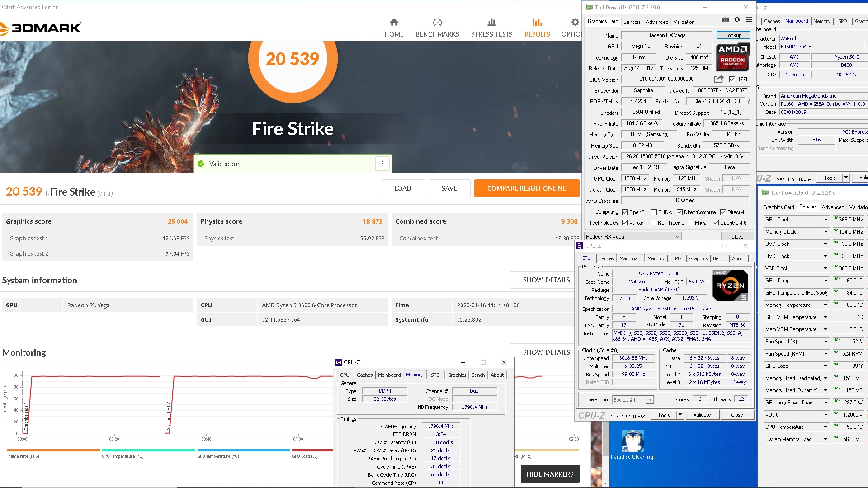
Task: Click GPU-Z Sensors window title icon
Action: (x=765, y=193)
